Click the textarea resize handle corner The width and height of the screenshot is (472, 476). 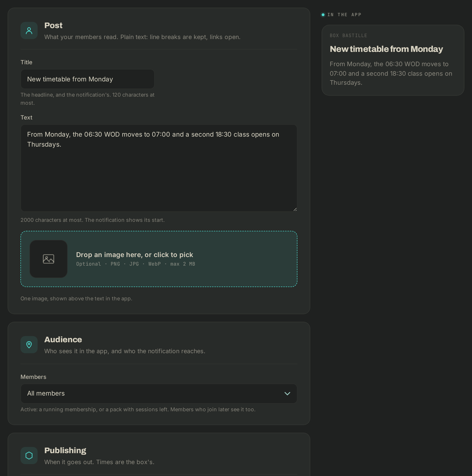(x=295, y=209)
